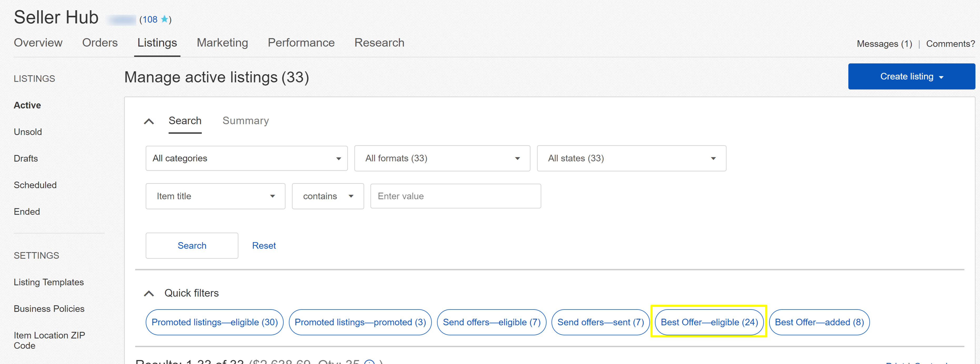Open Drafts in the sidebar
980x364 pixels.
pyautogui.click(x=26, y=159)
